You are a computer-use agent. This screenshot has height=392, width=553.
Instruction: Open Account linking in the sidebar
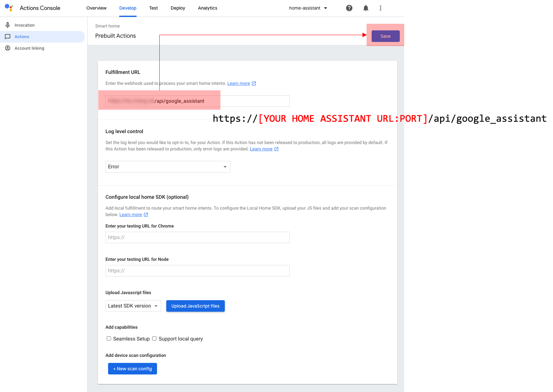42,48
